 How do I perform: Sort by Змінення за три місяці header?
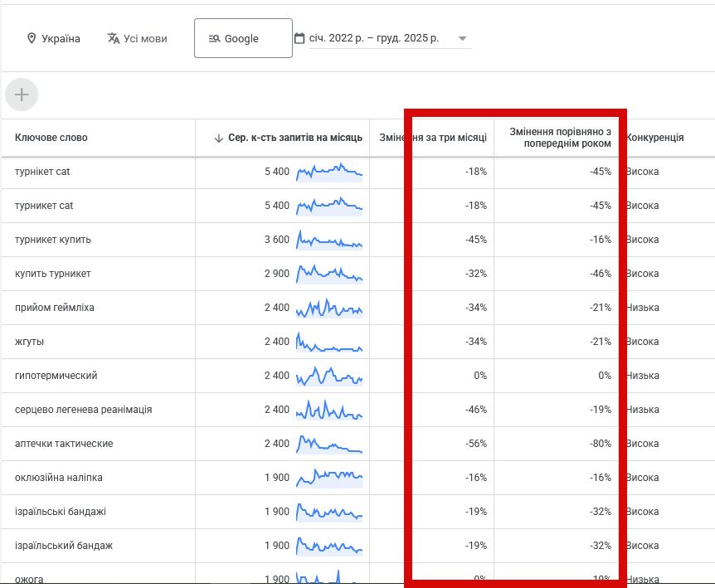click(x=432, y=138)
